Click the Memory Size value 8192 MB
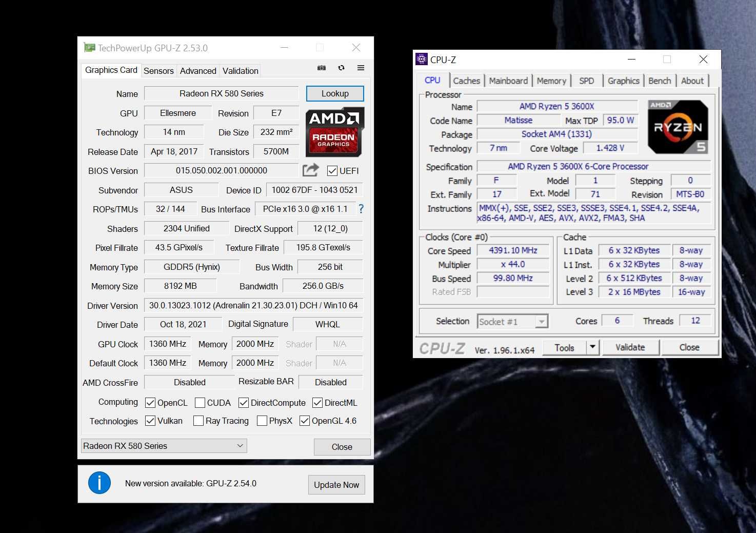Screen dimensions: 756x533 click(180, 286)
